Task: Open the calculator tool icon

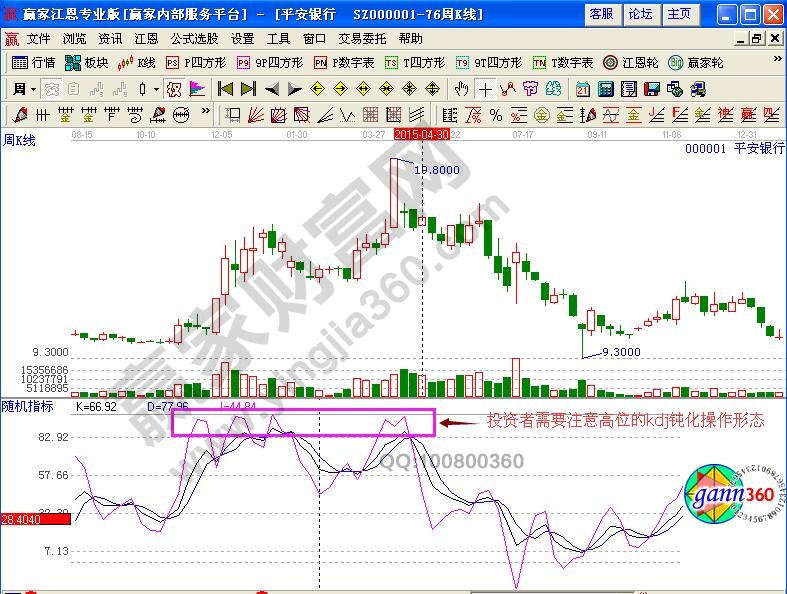Action: (x=605, y=88)
